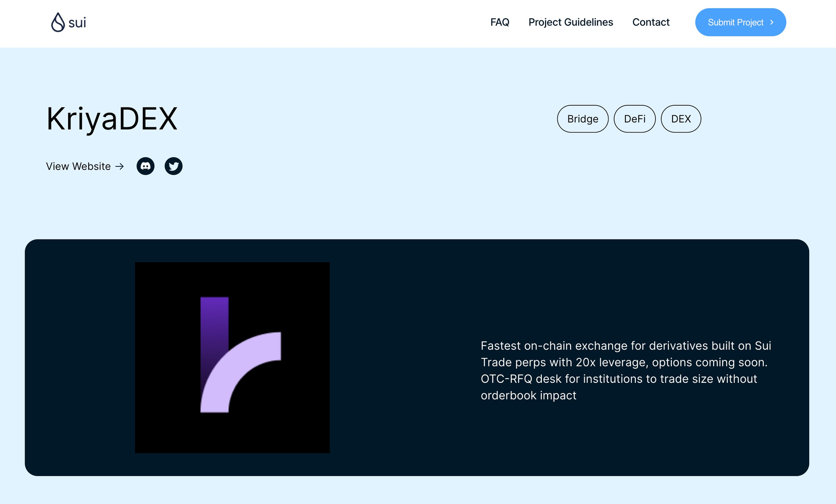Image resolution: width=836 pixels, height=504 pixels.
Task: Click description text starting 'Fastest on-chain exchange'
Action: (x=626, y=370)
